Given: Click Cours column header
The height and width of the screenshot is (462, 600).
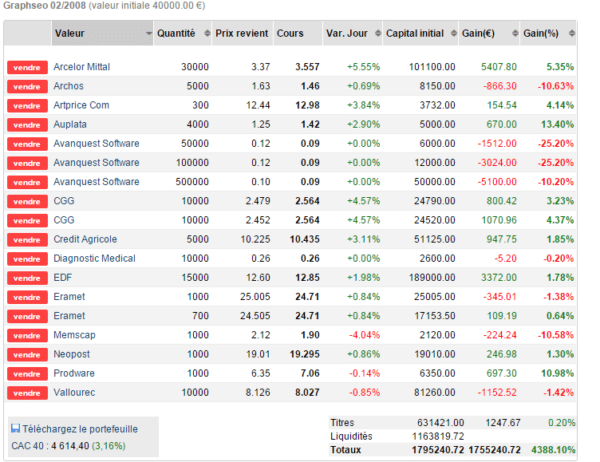Looking at the screenshot, I should click(298, 33).
